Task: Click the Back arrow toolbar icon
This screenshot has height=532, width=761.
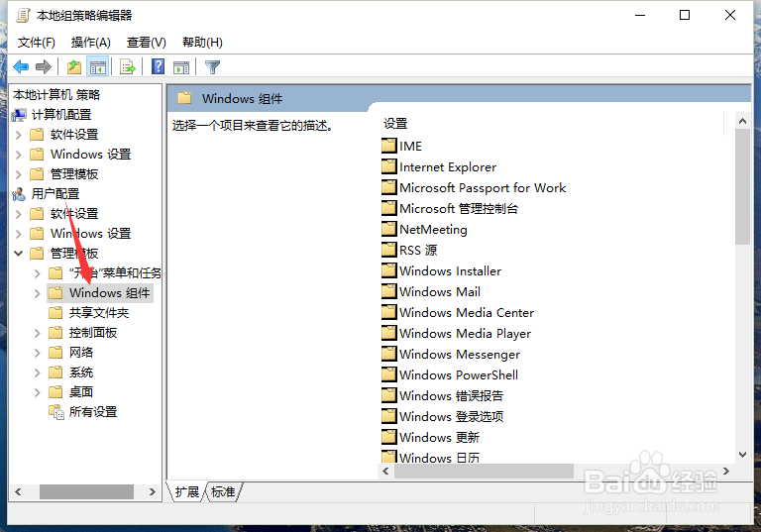Action: [x=21, y=66]
